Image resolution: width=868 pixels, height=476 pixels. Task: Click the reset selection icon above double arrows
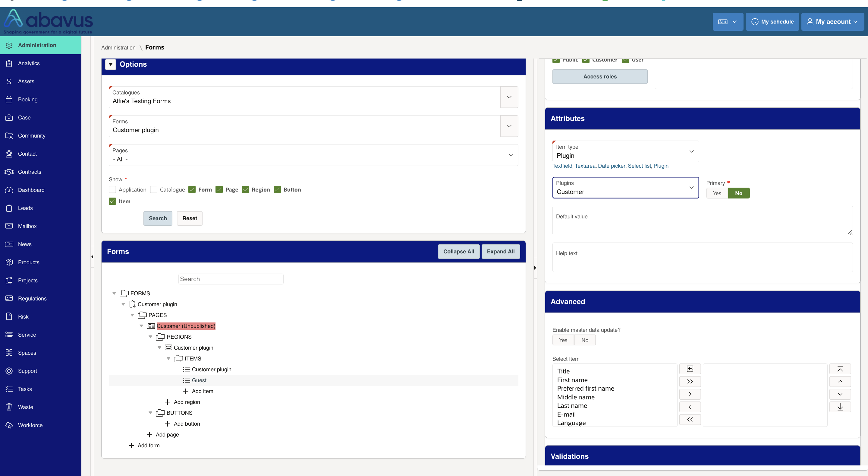point(690,369)
